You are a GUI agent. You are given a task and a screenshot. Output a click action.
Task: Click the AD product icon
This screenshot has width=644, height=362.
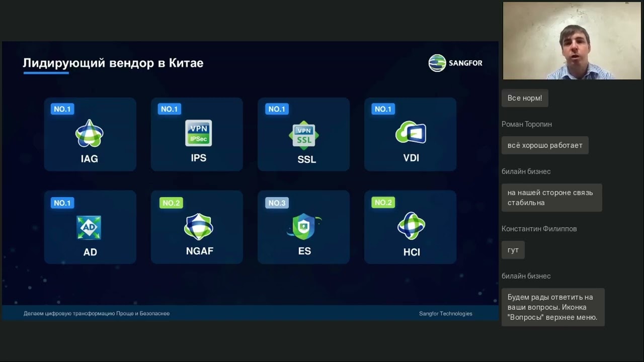pyautogui.click(x=89, y=227)
